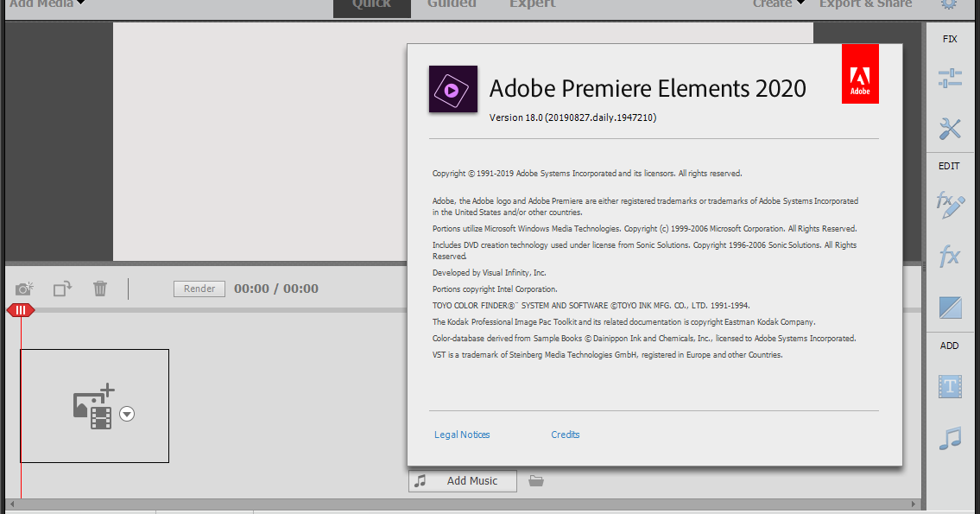This screenshot has height=514, width=980.
Task: Click "Portions copyright Intel Corporation." text
Action: coord(495,289)
